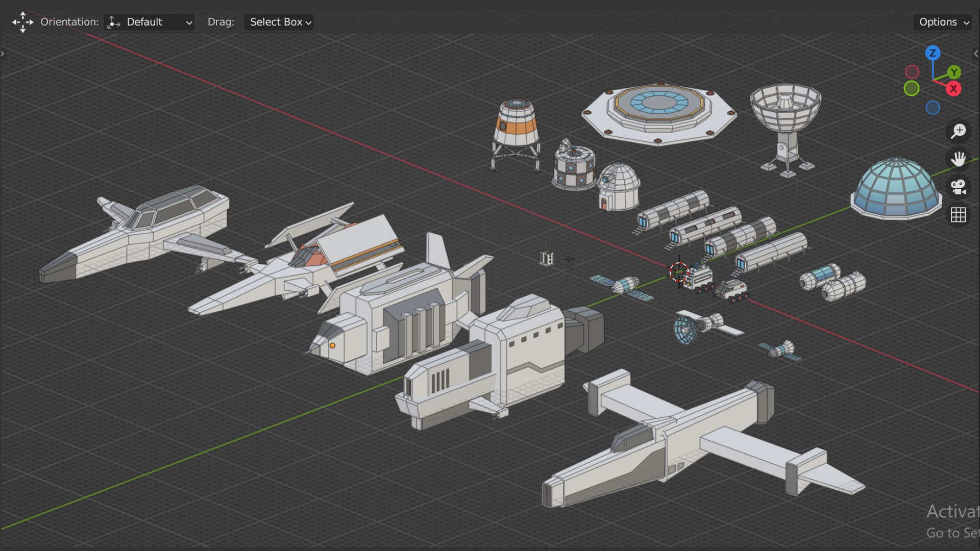The image size is (980, 551).
Task: Click the 3D cursor crosshair
Action: point(679,272)
